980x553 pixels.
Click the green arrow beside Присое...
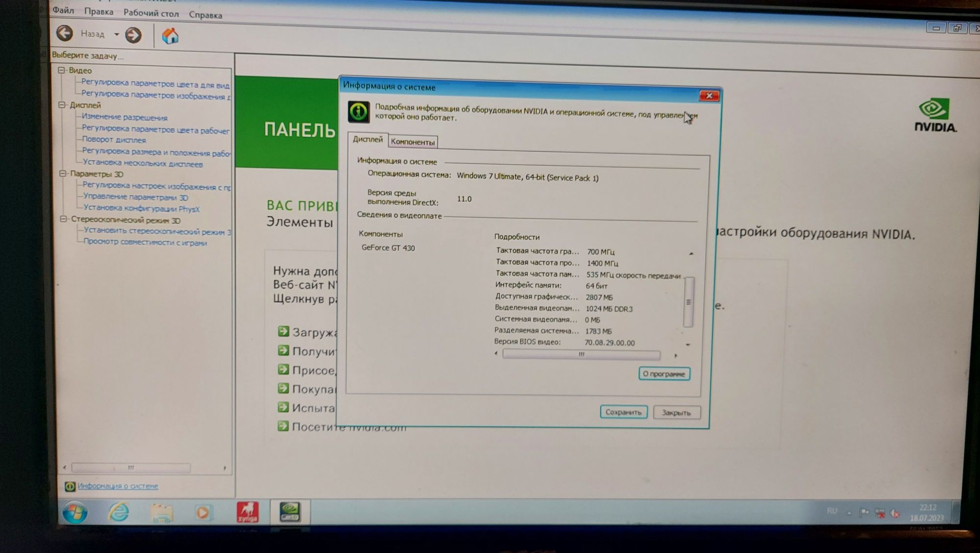(x=283, y=369)
